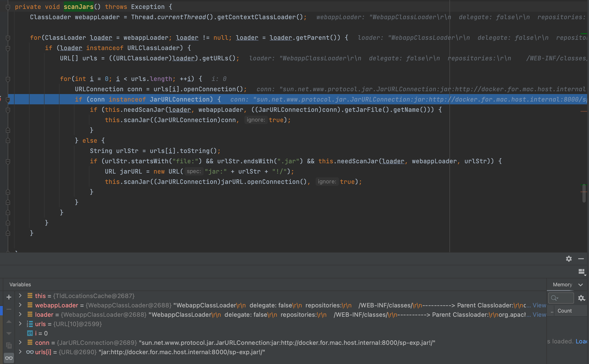Open the Memory tab dropdown chevron

coord(581,285)
